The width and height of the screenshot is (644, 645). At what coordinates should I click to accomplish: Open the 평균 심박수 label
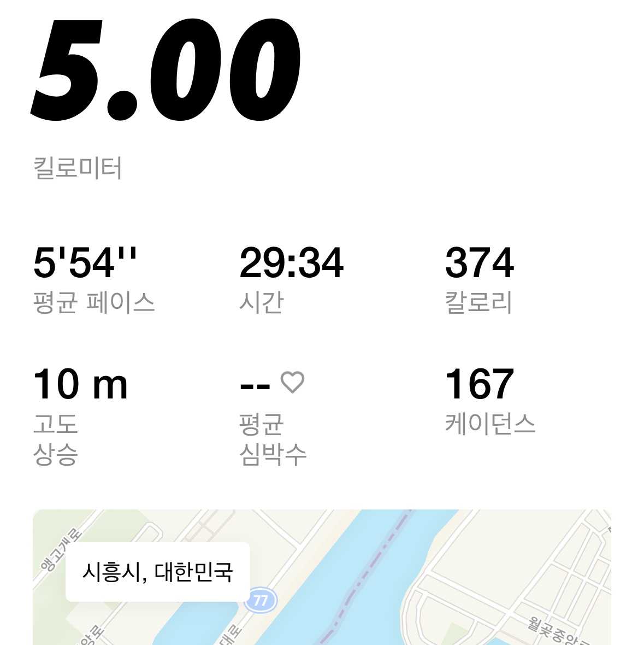(x=273, y=439)
